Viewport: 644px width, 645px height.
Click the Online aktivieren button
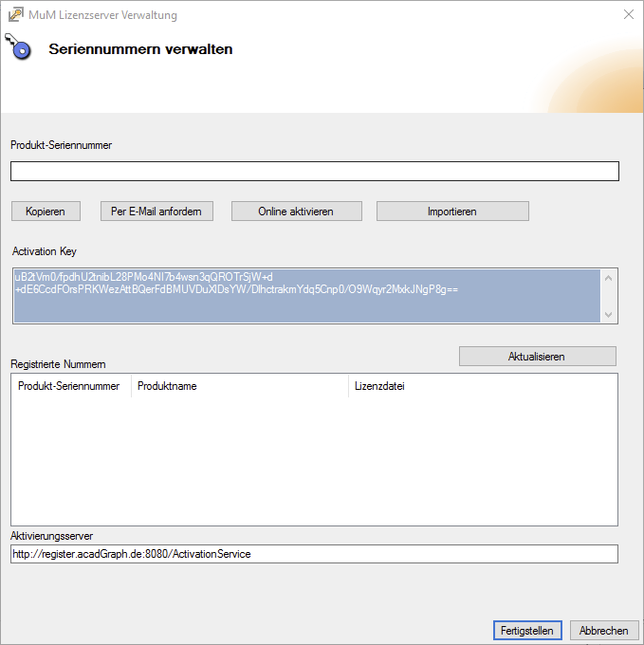coord(296,212)
